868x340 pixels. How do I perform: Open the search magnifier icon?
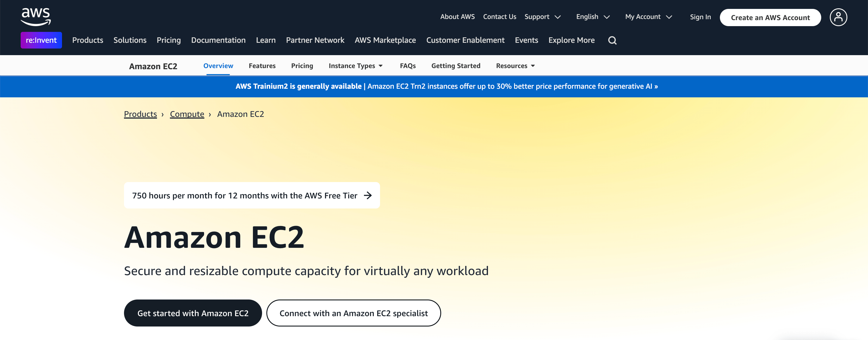pos(612,40)
